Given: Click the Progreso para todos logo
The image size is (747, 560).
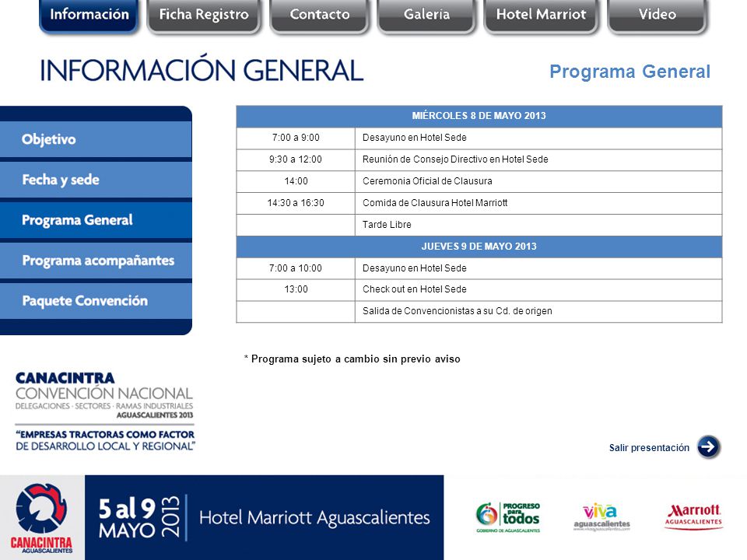Looking at the screenshot, I should [x=508, y=517].
